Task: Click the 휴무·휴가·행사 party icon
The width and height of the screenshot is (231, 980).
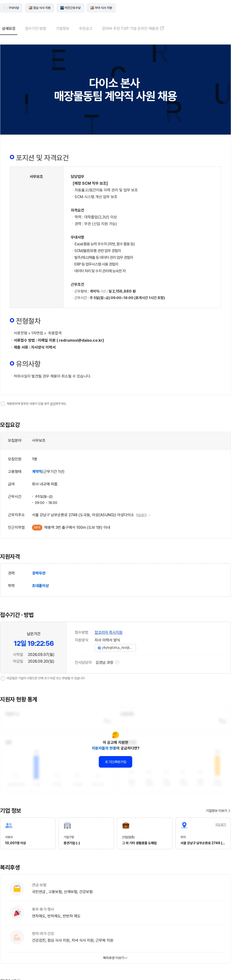Action: click(x=17, y=913)
